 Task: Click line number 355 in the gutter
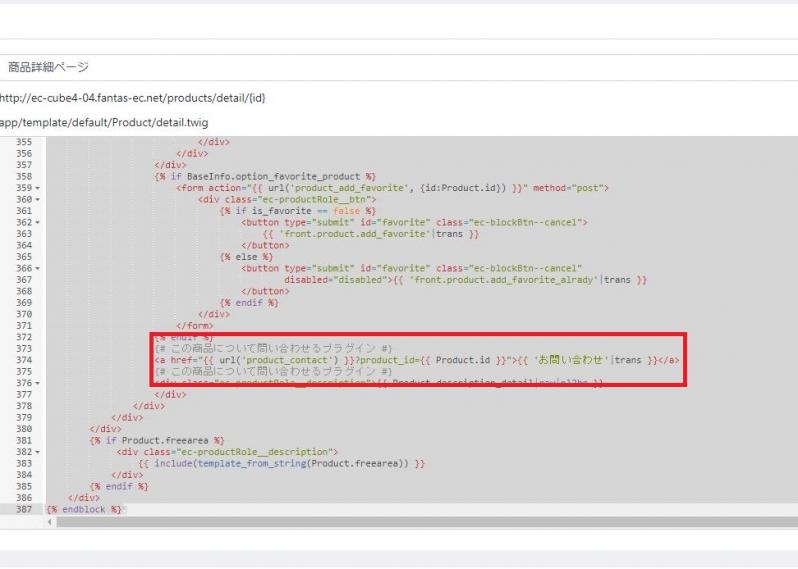point(23,142)
